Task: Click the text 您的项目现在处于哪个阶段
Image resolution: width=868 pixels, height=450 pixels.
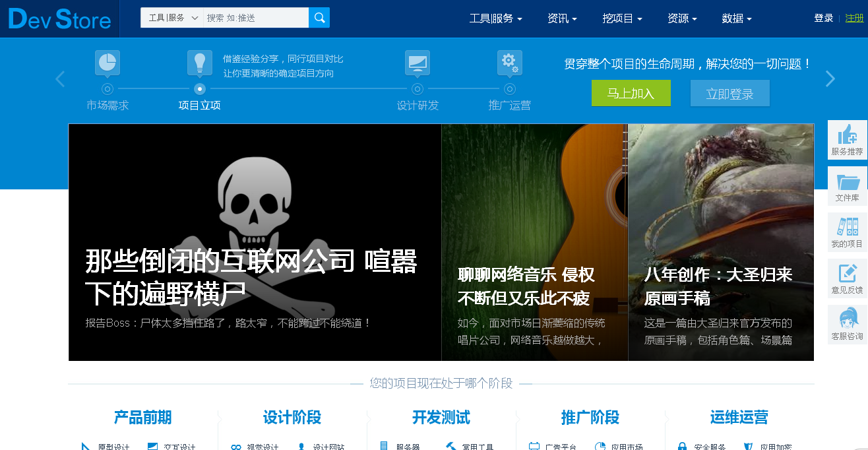Action: [441, 383]
